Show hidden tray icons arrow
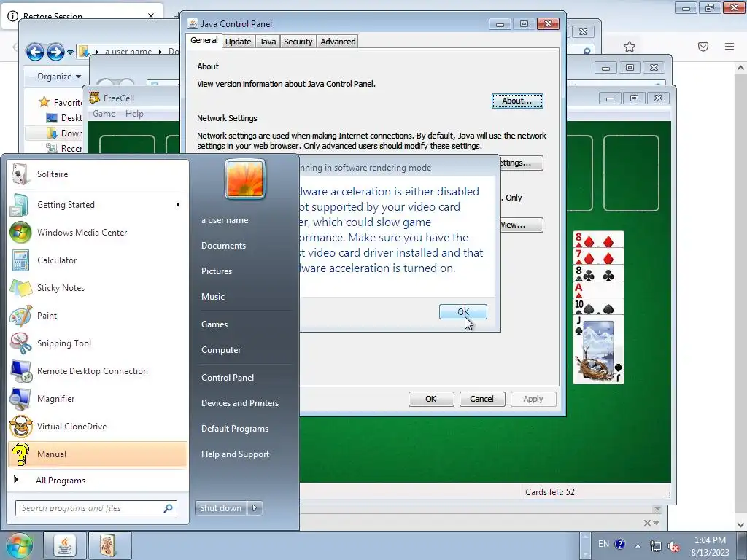The image size is (747, 560). [x=638, y=545]
